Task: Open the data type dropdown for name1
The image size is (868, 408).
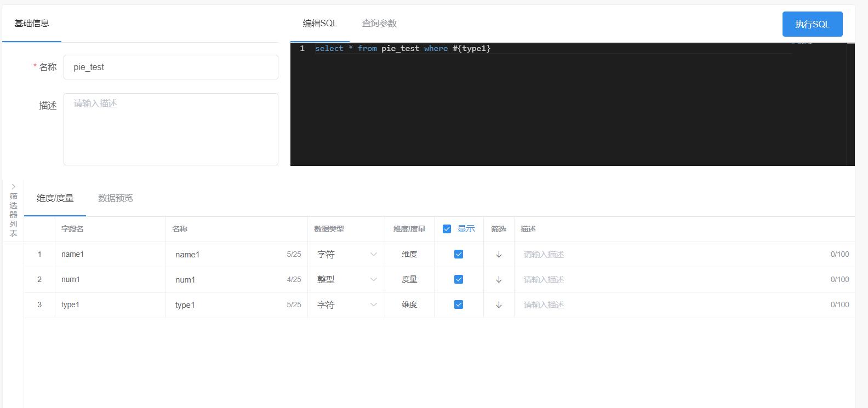Action: coord(346,254)
